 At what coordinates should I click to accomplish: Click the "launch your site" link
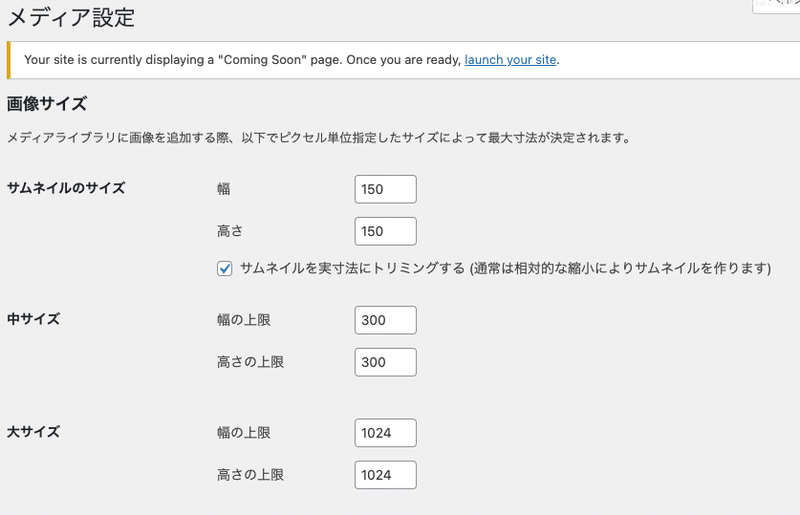[x=510, y=60]
